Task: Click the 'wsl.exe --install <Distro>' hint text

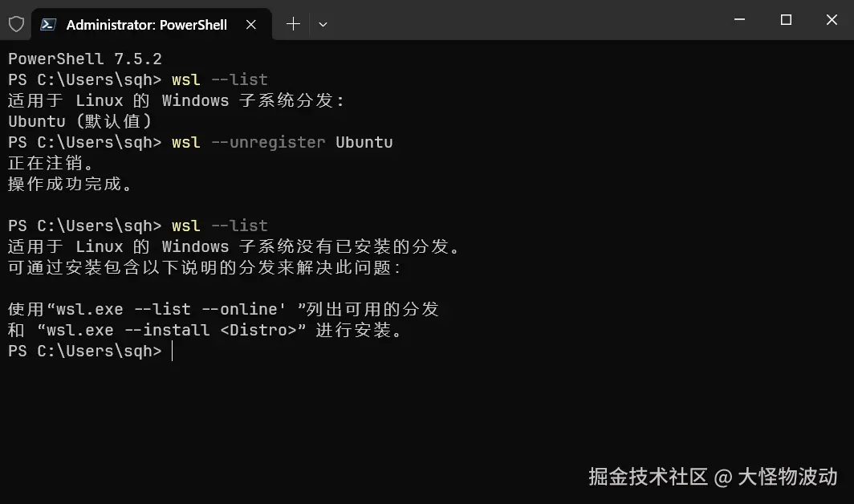Action: (x=172, y=330)
